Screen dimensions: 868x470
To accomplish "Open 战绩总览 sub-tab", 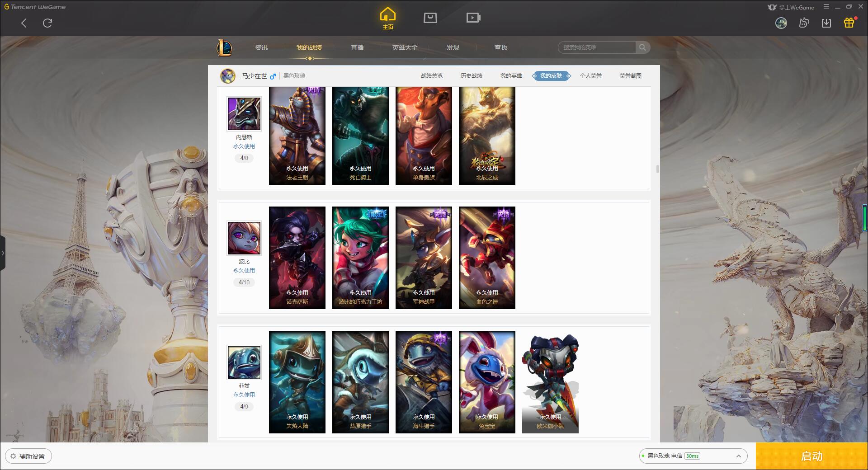I will click(x=432, y=76).
